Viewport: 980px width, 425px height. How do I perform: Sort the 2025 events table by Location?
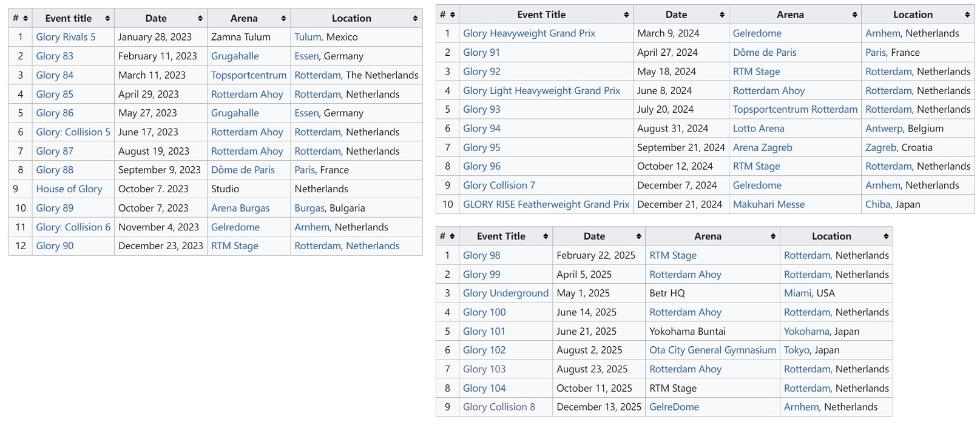[x=886, y=236]
